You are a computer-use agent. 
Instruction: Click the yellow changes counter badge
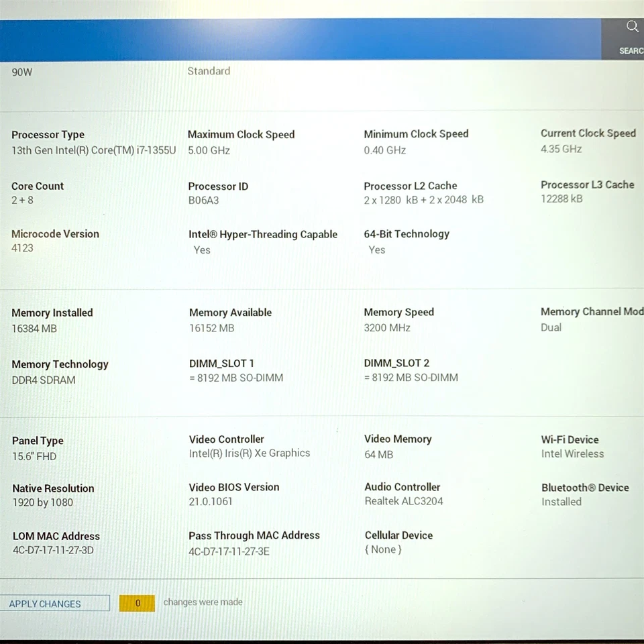pos(137,603)
